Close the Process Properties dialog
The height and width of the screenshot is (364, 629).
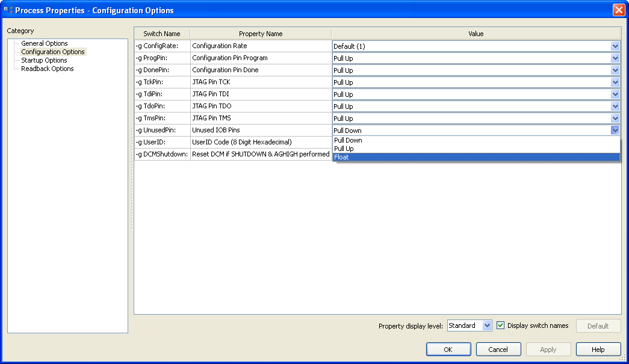(x=619, y=10)
